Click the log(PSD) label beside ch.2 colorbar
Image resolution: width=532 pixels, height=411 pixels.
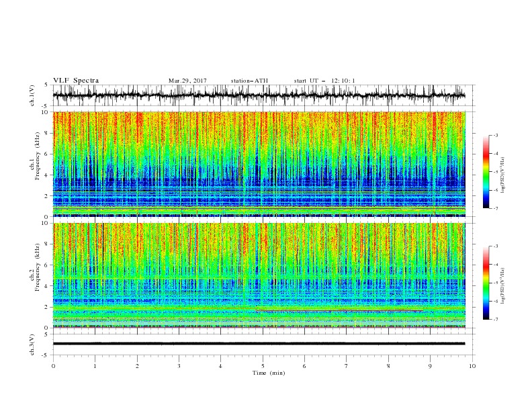tap(503, 286)
